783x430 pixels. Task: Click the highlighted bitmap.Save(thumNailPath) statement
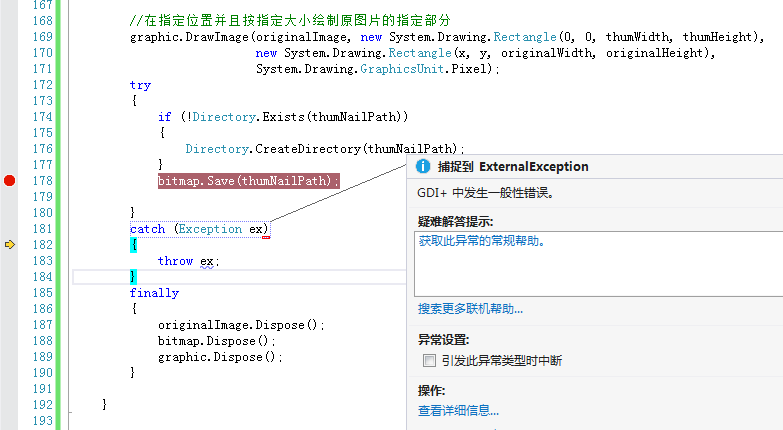click(x=249, y=180)
